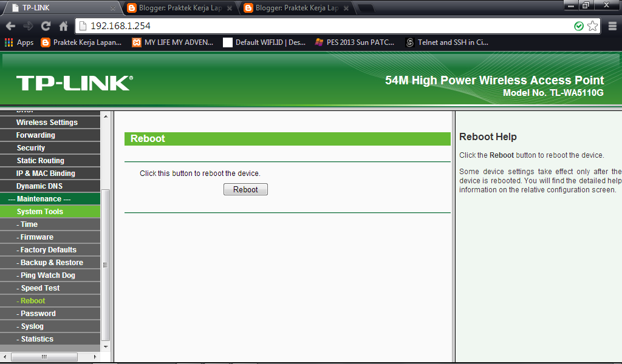
Task: Click the green checkmark extension icon
Action: (579, 26)
